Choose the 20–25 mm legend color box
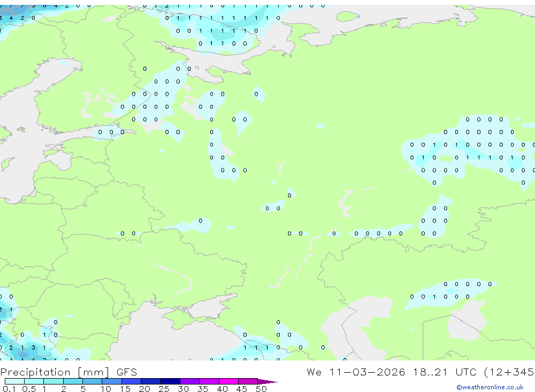This screenshot has width=535, height=392. (x=151, y=381)
